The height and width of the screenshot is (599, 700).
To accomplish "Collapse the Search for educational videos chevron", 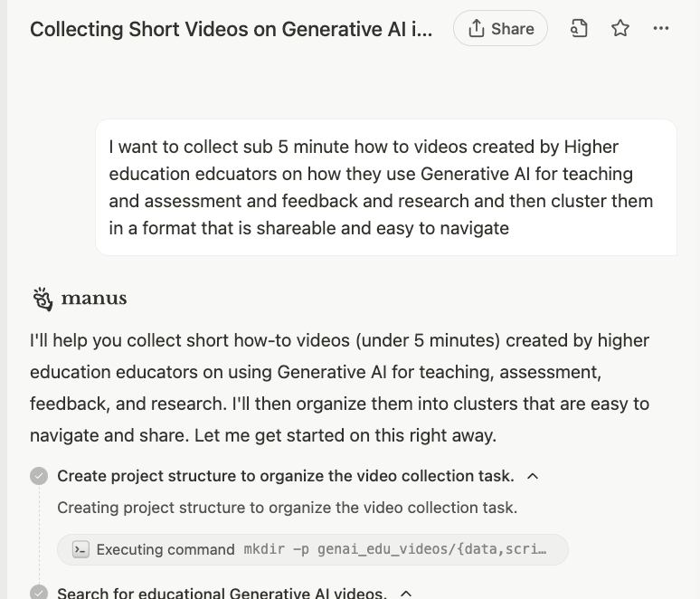I will (406, 593).
